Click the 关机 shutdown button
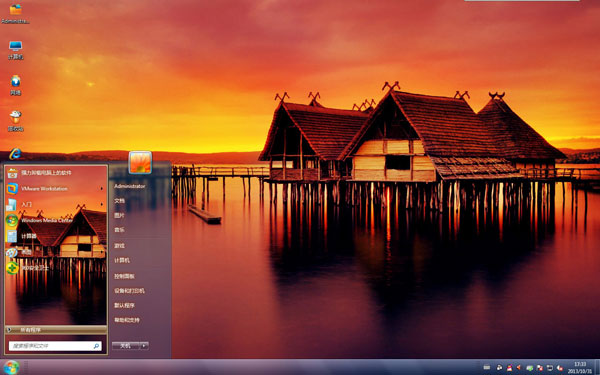 click(126, 346)
